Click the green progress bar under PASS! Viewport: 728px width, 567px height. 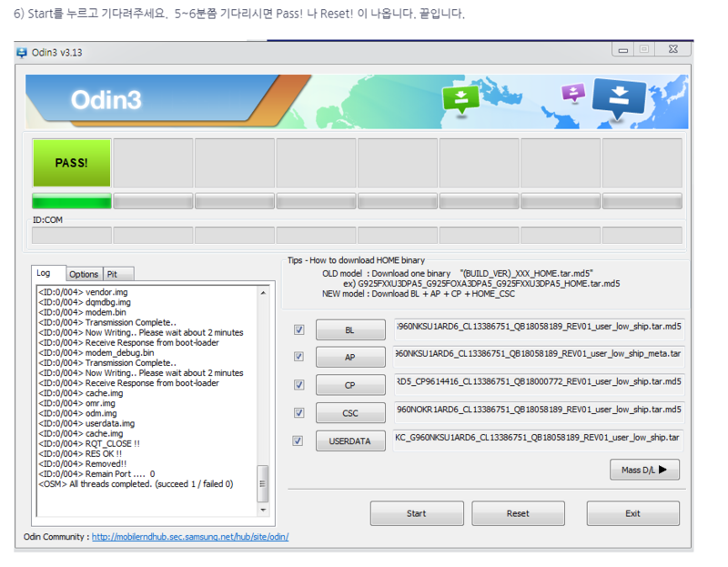(72, 201)
